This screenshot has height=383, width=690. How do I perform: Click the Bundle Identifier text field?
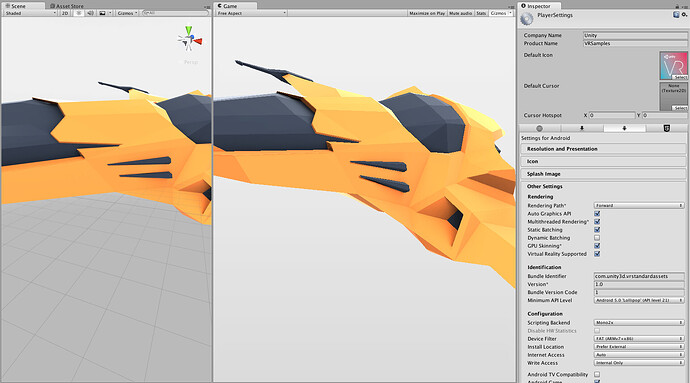639,276
